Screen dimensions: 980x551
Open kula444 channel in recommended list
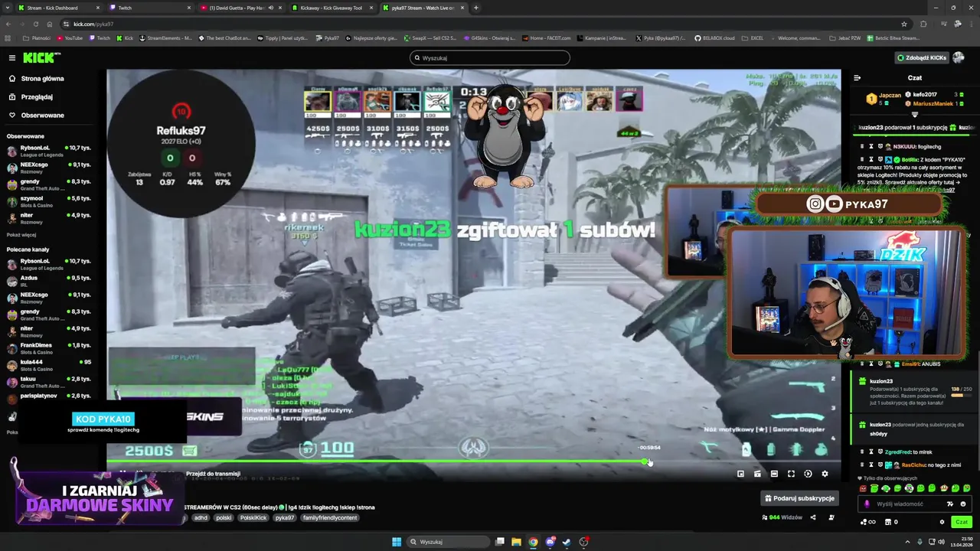[50, 364]
